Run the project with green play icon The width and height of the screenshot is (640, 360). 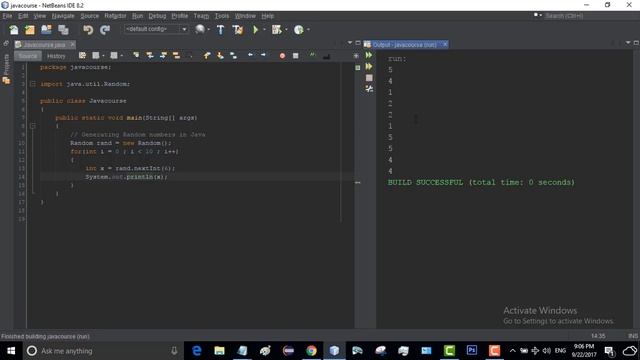click(x=256, y=30)
